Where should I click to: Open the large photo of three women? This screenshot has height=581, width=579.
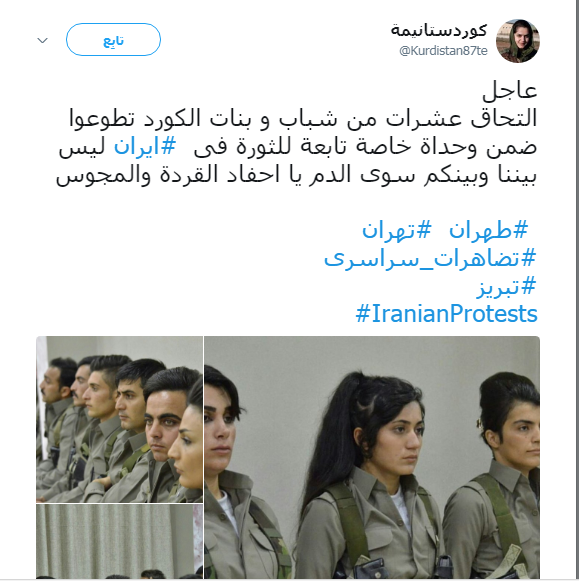[372, 457]
